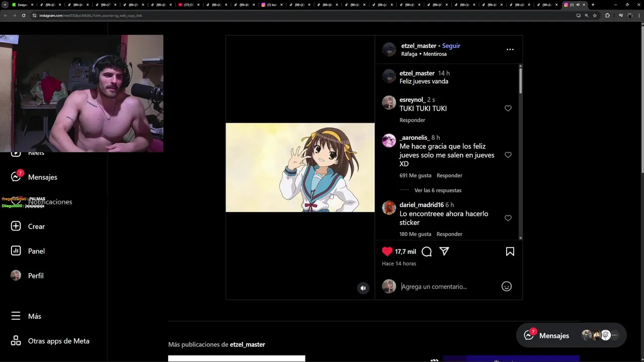This screenshot has height=362, width=644.
Task: Click the 17,7 mil likes count
Action: 406,251
